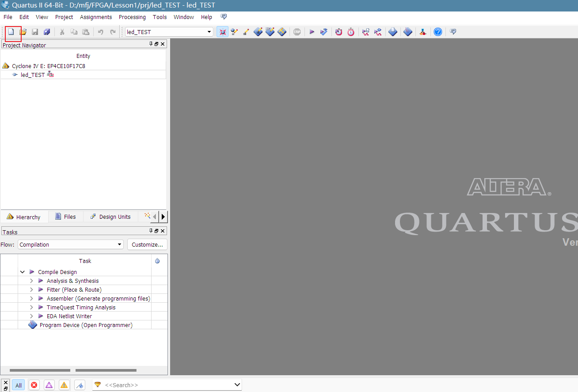Toggle the error messages filter (red X)
This screenshot has width=578, height=392.
[x=34, y=385]
